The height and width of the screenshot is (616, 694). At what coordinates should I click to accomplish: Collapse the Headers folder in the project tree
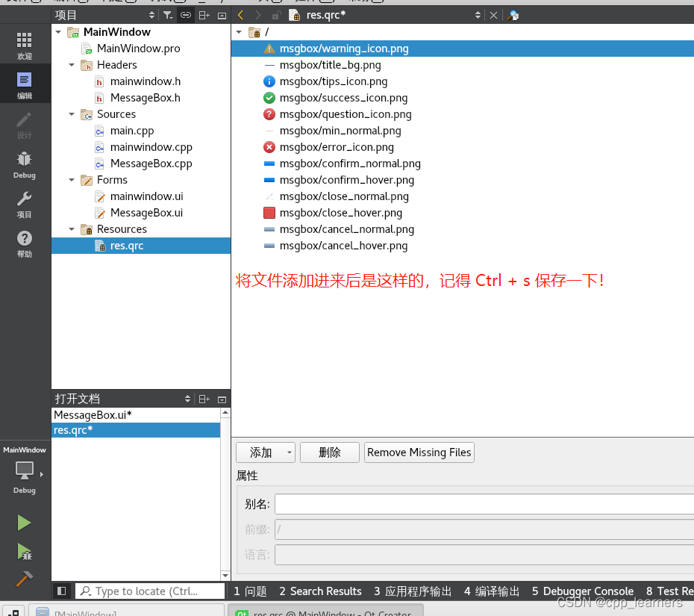[x=72, y=65]
